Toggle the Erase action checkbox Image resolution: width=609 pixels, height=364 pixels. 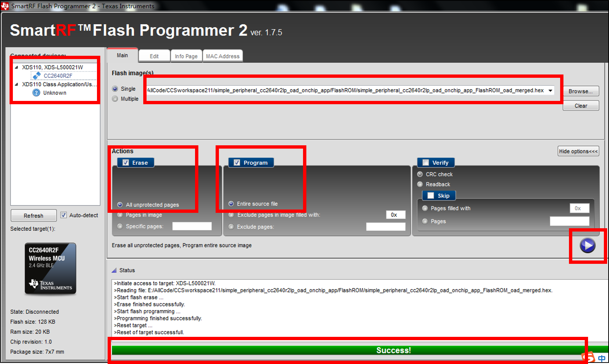[x=126, y=163]
